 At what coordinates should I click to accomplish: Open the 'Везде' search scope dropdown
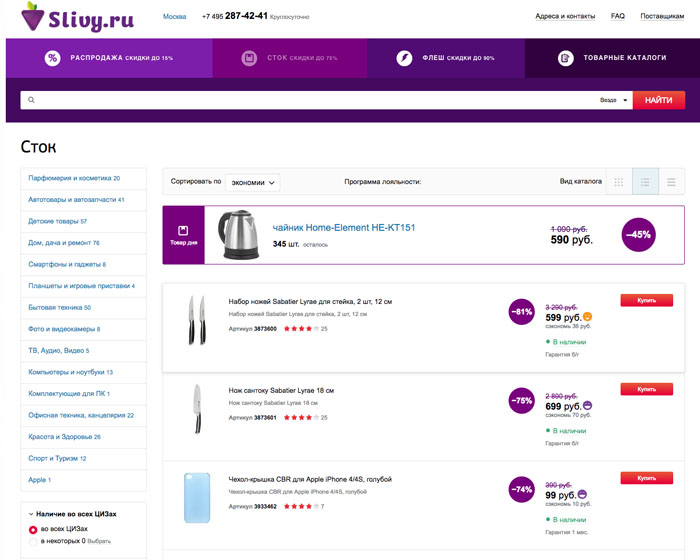click(613, 100)
